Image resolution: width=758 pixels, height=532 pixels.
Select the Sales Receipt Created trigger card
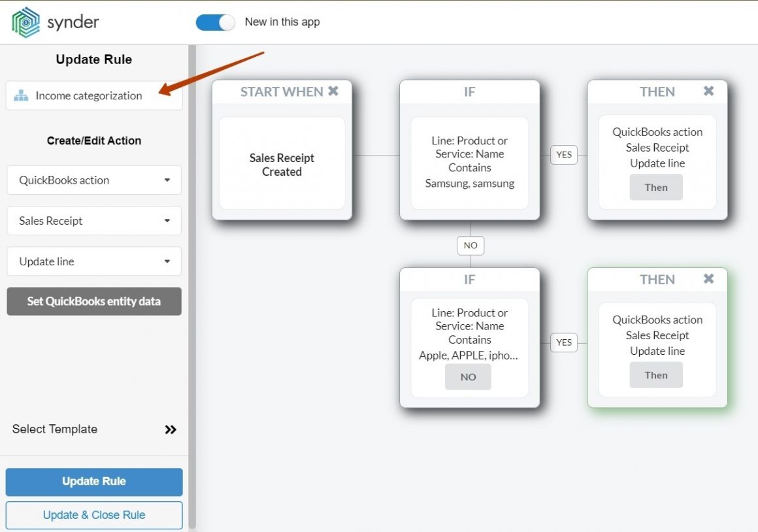pyautogui.click(x=282, y=163)
